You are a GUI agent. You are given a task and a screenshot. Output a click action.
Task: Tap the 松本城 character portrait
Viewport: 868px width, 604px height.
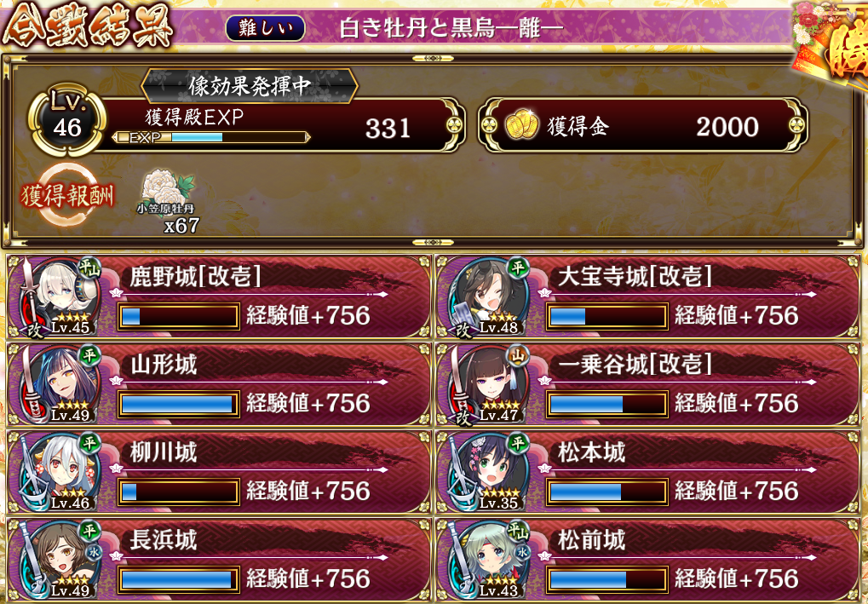click(x=488, y=473)
